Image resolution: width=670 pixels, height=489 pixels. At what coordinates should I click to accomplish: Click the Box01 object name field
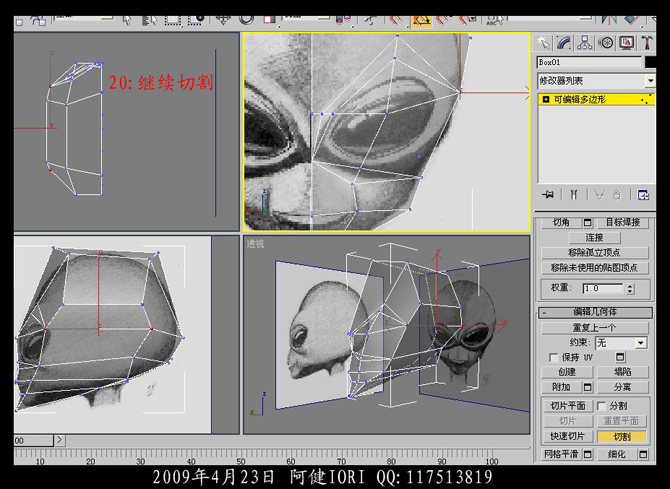click(x=588, y=62)
